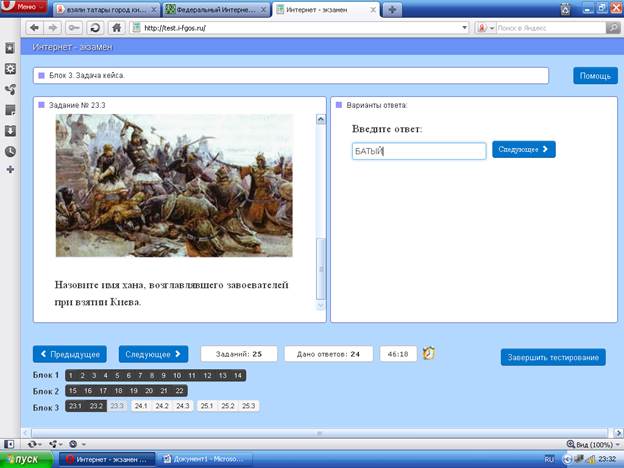Image resolution: width=624 pixels, height=468 pixels.
Task: Open the Вид (100%) zoom dropdown
Action: (593, 444)
